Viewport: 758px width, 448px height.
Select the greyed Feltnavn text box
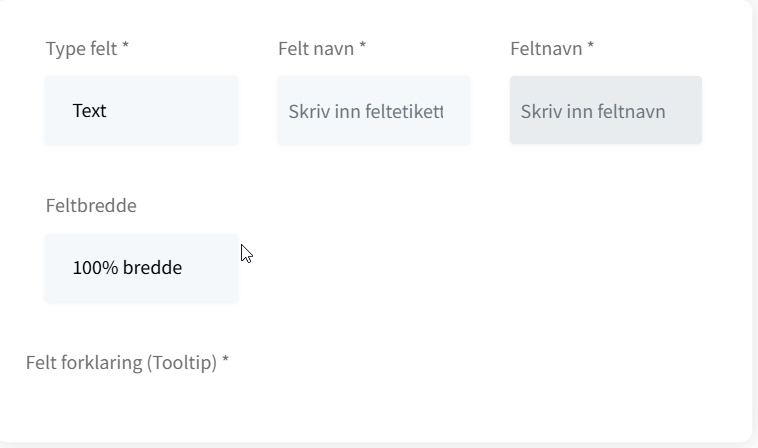606,110
